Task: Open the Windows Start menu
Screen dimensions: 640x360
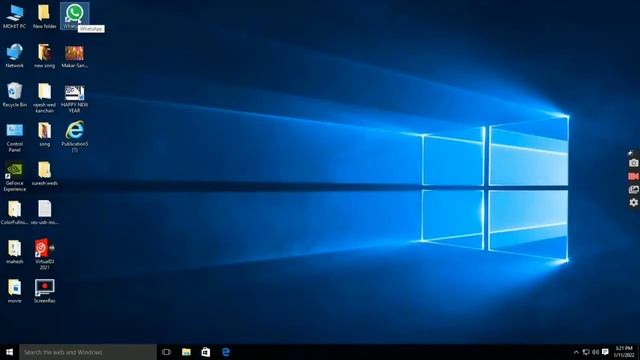Action: click(9, 352)
